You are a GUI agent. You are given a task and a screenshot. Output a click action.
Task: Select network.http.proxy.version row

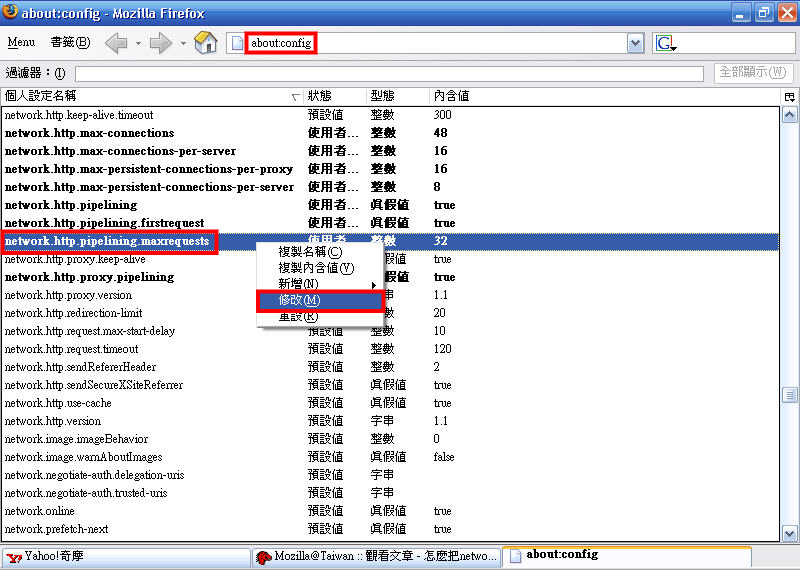[390, 295]
